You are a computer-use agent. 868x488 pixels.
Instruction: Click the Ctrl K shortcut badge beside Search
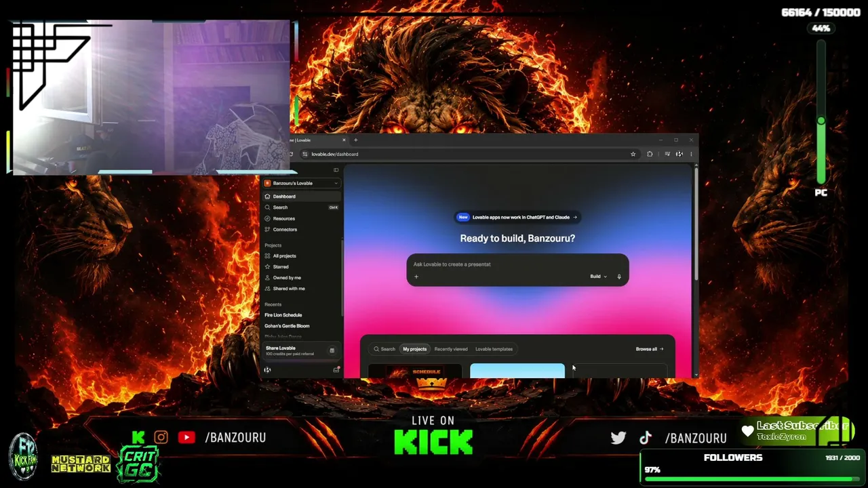(x=334, y=207)
